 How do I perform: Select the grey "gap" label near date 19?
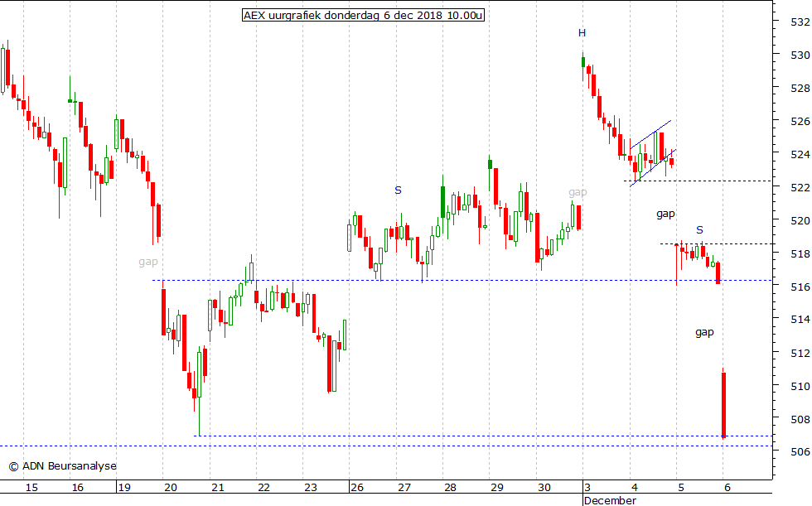(147, 263)
